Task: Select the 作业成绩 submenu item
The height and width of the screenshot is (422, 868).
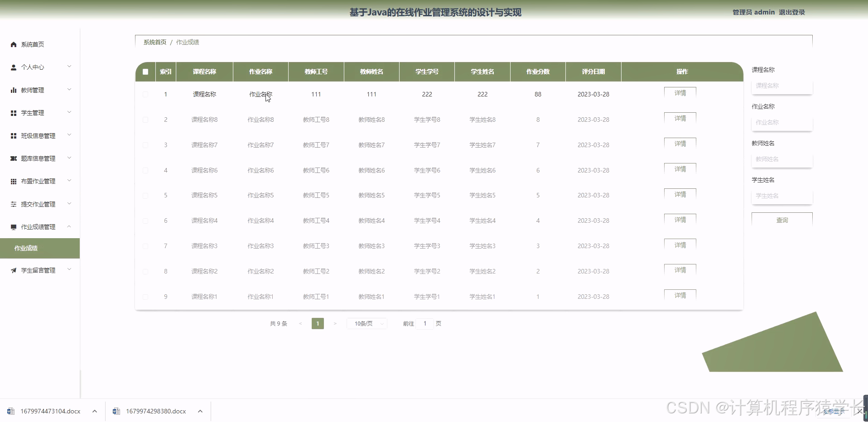Action: (40, 248)
